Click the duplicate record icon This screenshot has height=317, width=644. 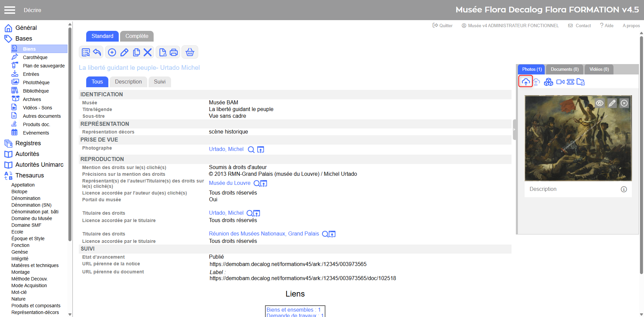coord(136,52)
